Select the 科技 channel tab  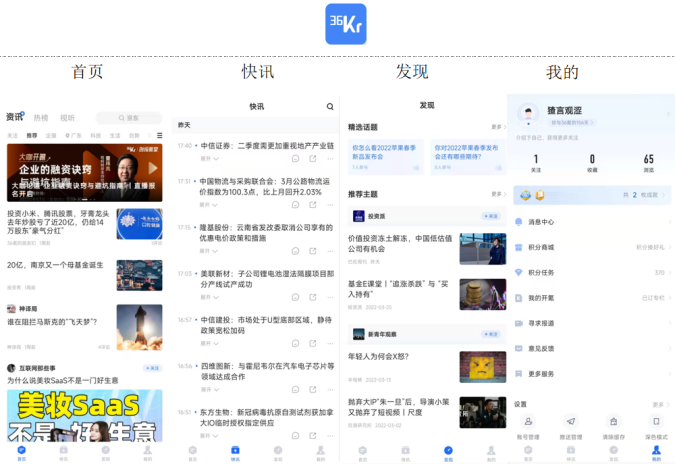96,135
